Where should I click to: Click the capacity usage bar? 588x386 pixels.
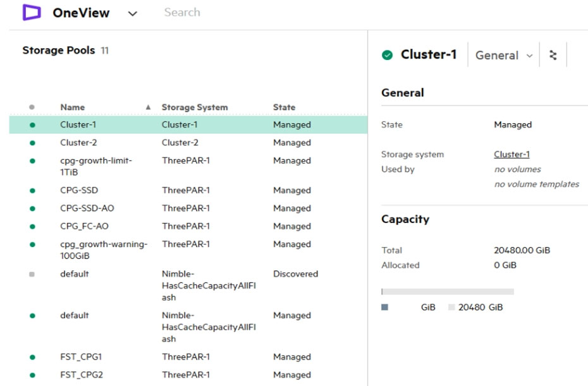click(448, 292)
